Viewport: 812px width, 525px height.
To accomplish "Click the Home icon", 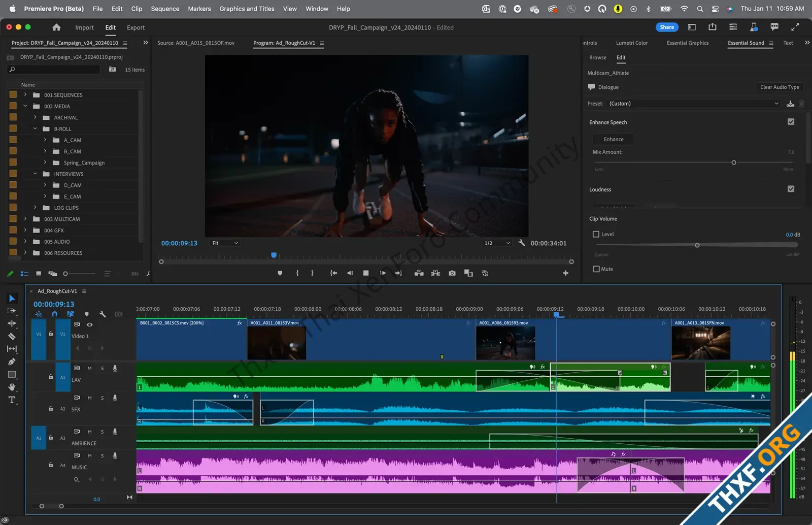I will (x=56, y=27).
